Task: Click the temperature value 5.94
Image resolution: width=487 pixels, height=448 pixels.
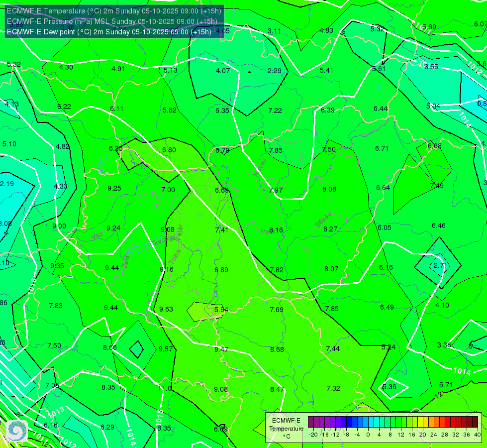Action: pos(221,310)
